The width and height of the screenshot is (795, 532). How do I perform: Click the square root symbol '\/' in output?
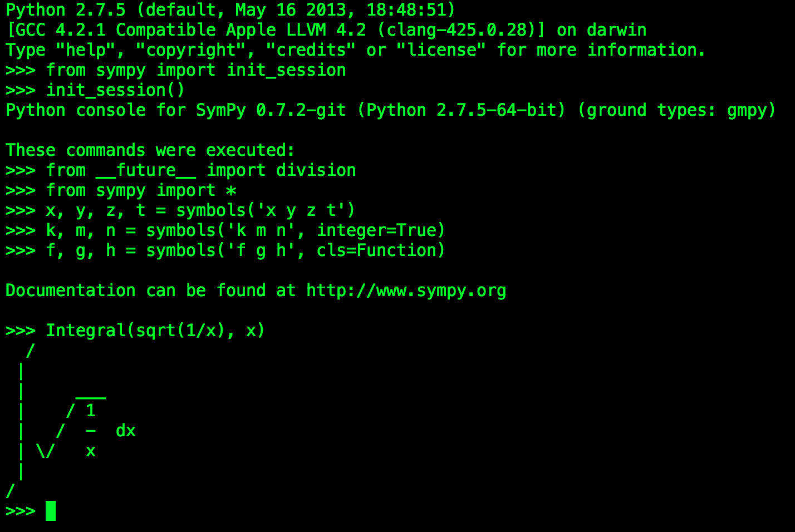click(x=46, y=451)
